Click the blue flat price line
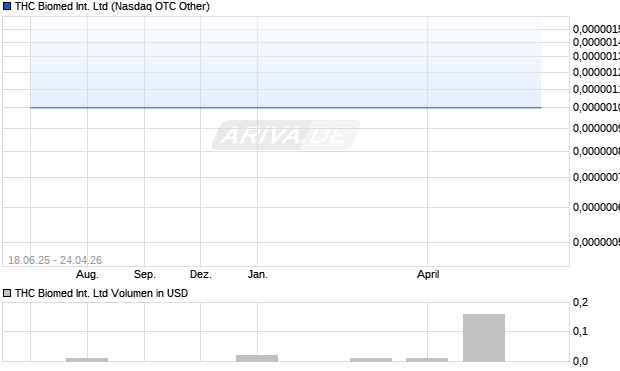The image size is (620, 371). pyautogui.click(x=286, y=107)
